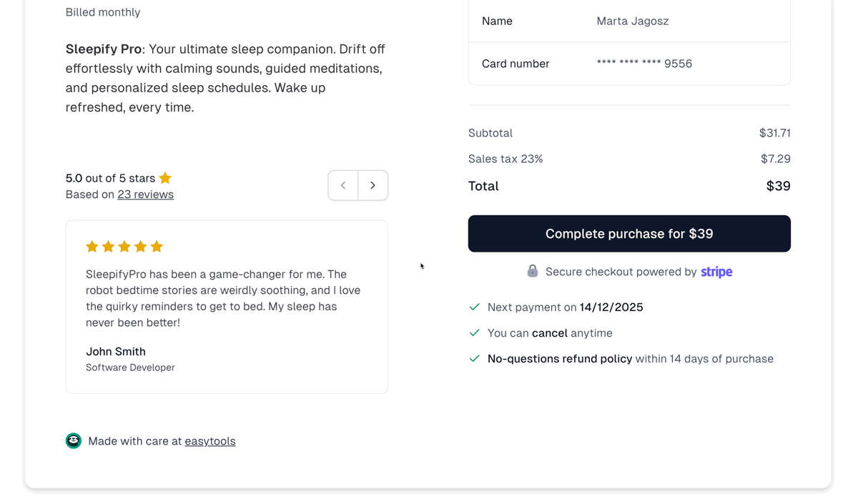Click the Total amount $39
The height and width of the screenshot is (504, 858).
pos(778,186)
